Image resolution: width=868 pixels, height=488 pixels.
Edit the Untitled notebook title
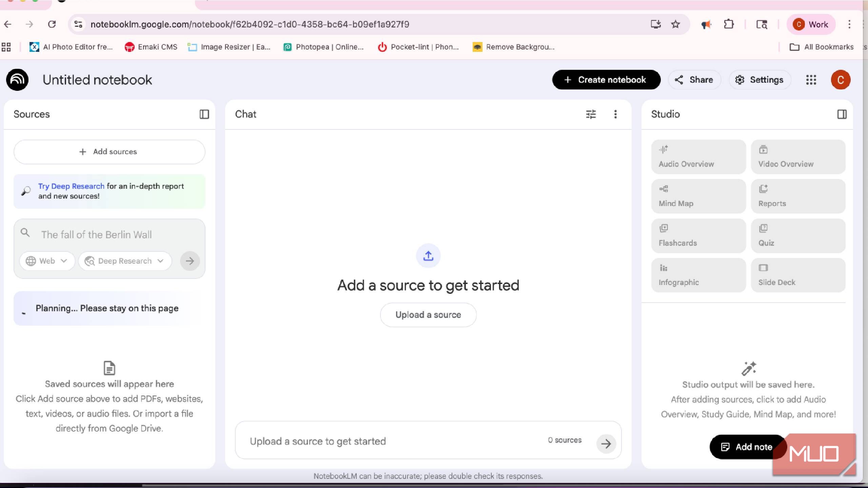[x=97, y=80]
